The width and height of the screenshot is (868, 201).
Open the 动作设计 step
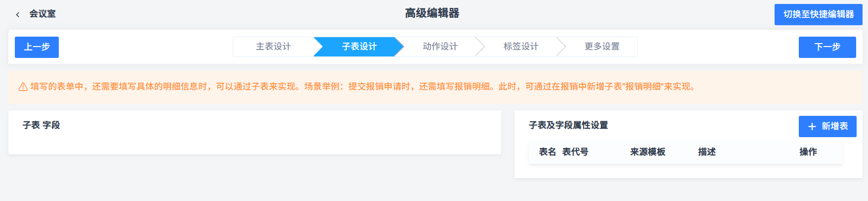click(440, 47)
